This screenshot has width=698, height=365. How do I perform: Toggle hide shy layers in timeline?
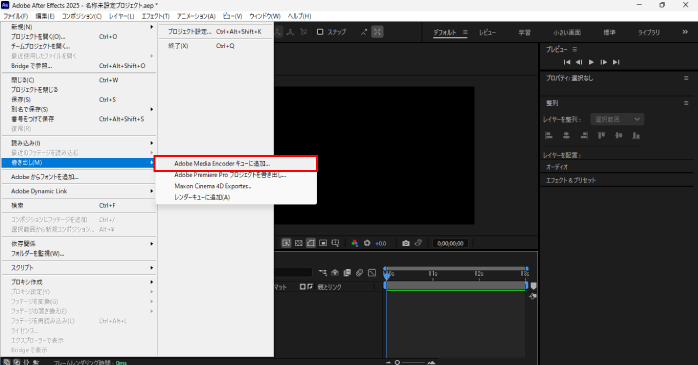[x=335, y=272]
